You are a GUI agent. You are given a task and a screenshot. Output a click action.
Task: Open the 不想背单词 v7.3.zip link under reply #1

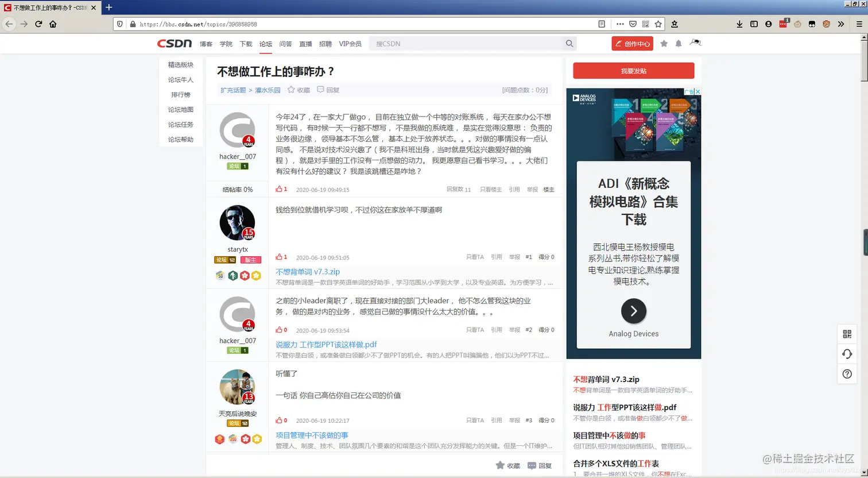308,272
